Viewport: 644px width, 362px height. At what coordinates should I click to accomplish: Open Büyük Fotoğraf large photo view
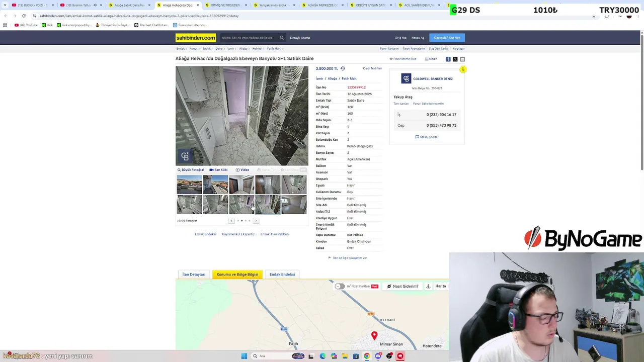pos(191,170)
